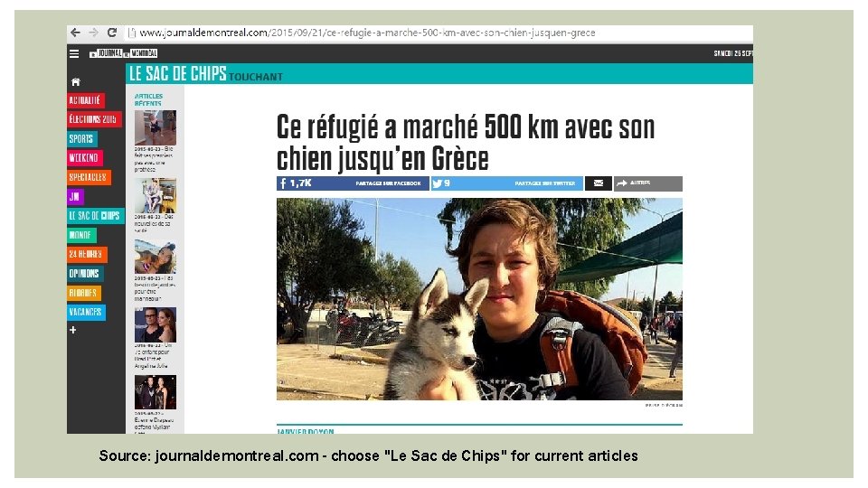
Task: Click the browser back arrow
Action: [75, 33]
